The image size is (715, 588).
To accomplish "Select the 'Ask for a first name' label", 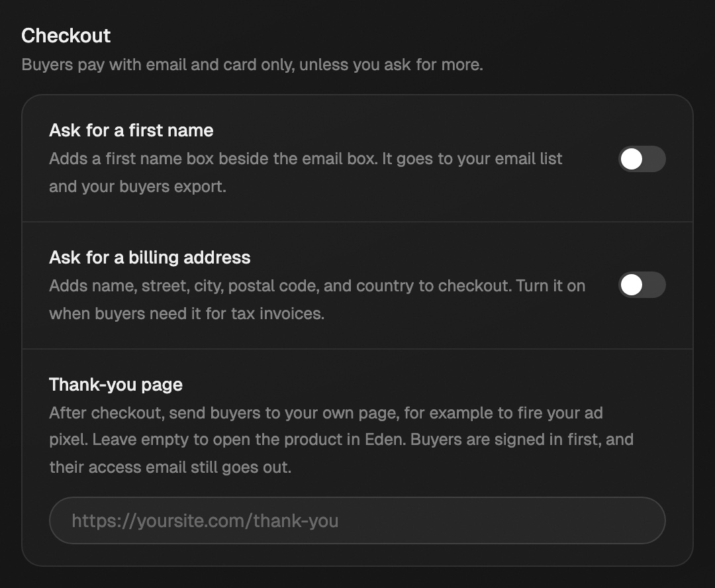I will click(131, 130).
